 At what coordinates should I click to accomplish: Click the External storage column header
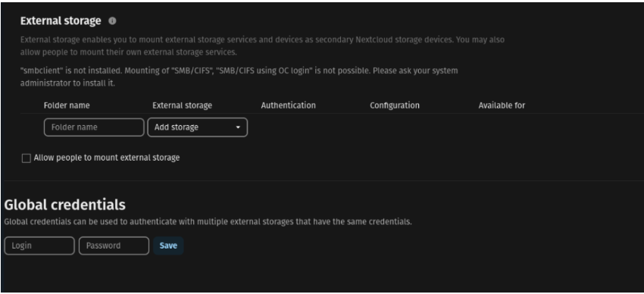pos(183,105)
